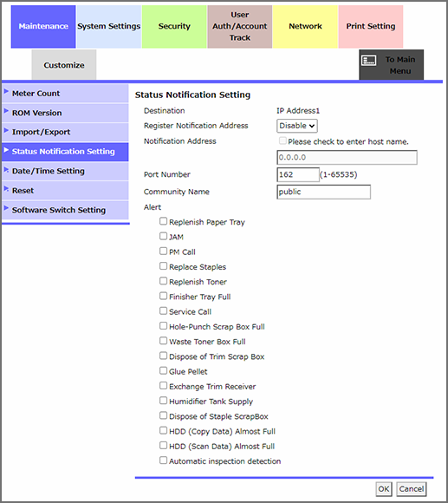
Task: Enable Finisher Tray Full alert
Action: tap(164, 296)
